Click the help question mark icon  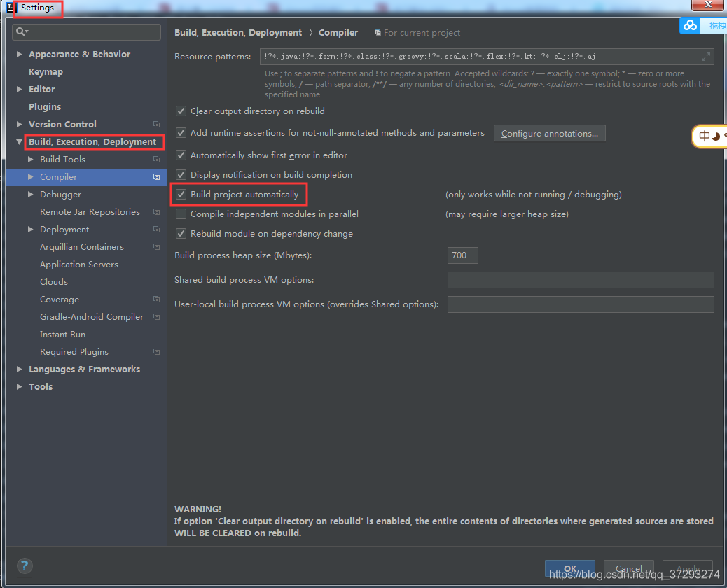coord(25,566)
